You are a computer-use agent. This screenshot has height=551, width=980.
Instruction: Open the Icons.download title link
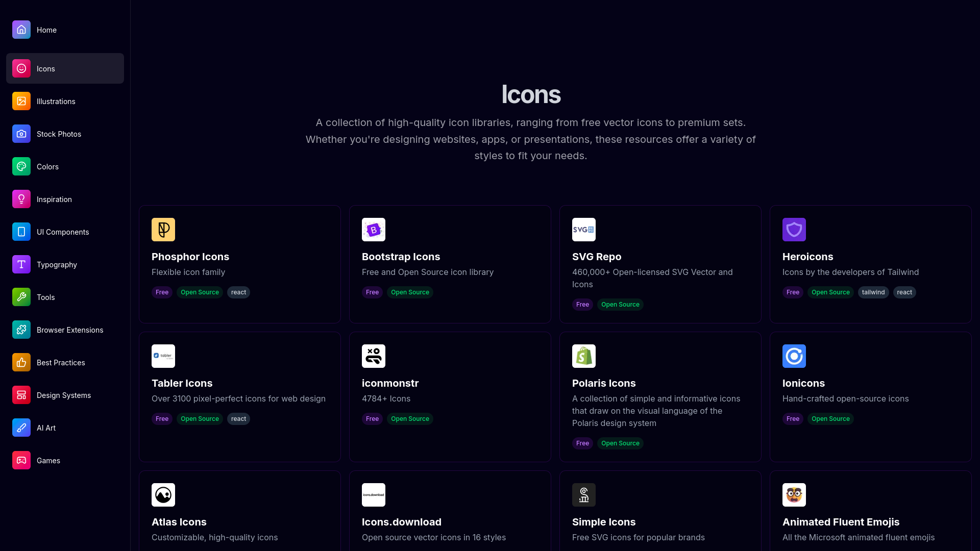coord(402,522)
